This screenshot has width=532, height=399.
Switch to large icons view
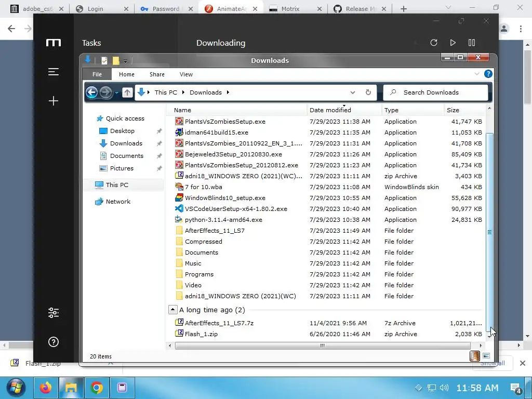click(486, 356)
